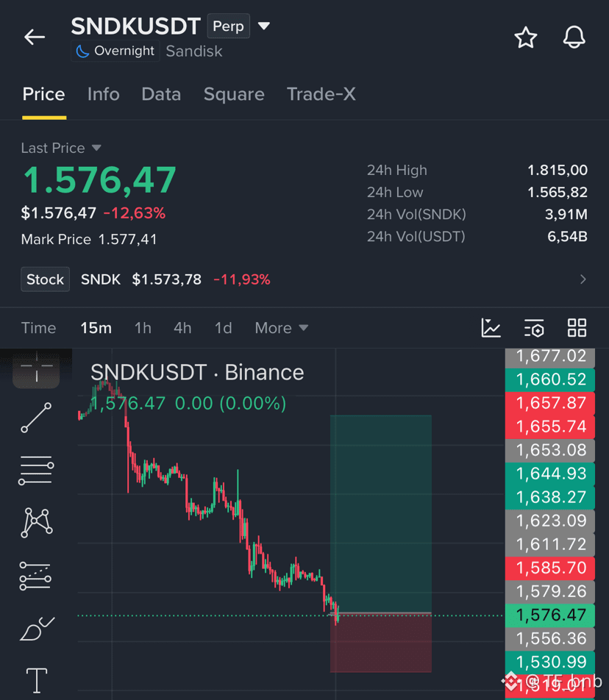Click the 24h Vol(USDT) 6,54B value
This screenshot has height=700, width=609.
567,237
